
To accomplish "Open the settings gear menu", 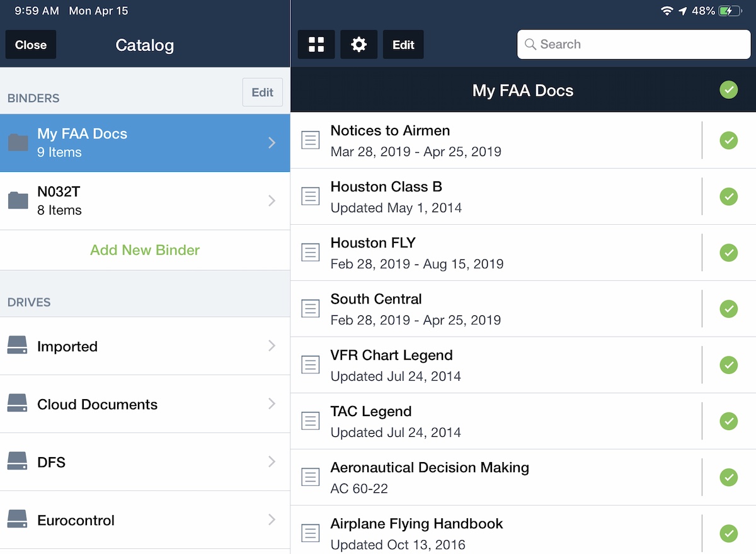I will [359, 45].
